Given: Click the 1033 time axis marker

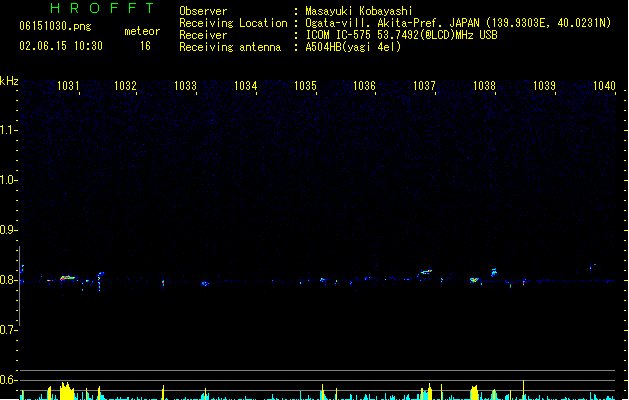Looking at the screenshot, I should coord(185,86).
